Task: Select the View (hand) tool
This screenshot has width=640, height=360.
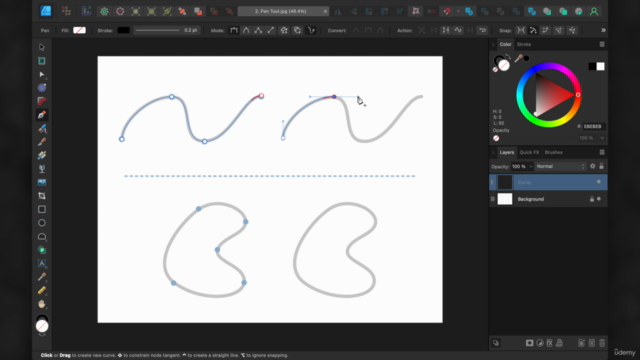Action: 42,304
